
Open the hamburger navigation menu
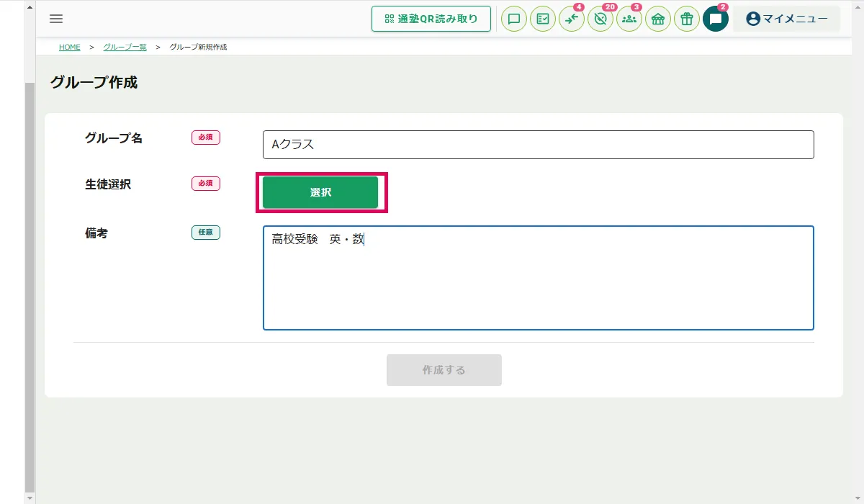click(56, 19)
